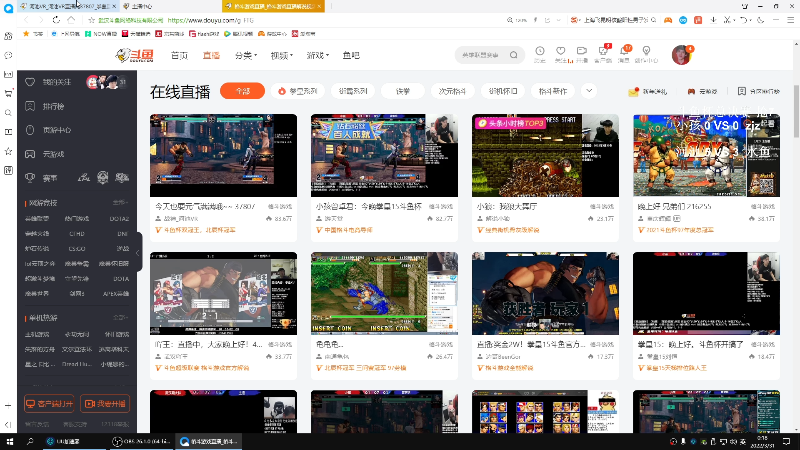Select the 铁拳 filter pill
Image resolution: width=800 pixels, height=450 pixels.
coord(403,91)
